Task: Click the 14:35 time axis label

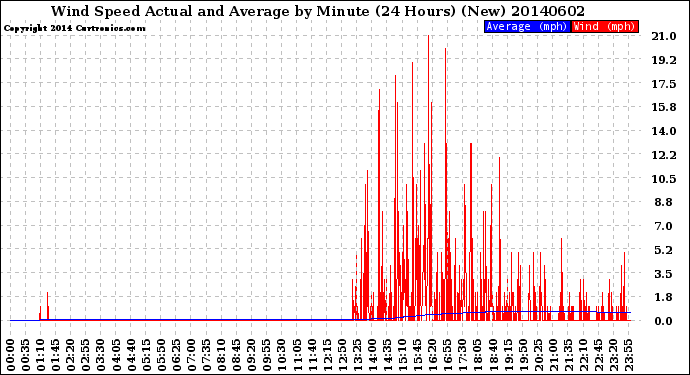Action: pyautogui.click(x=388, y=355)
